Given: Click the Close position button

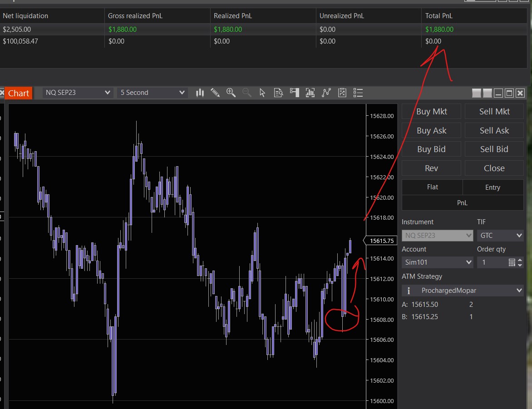Looking at the screenshot, I should click(494, 168).
